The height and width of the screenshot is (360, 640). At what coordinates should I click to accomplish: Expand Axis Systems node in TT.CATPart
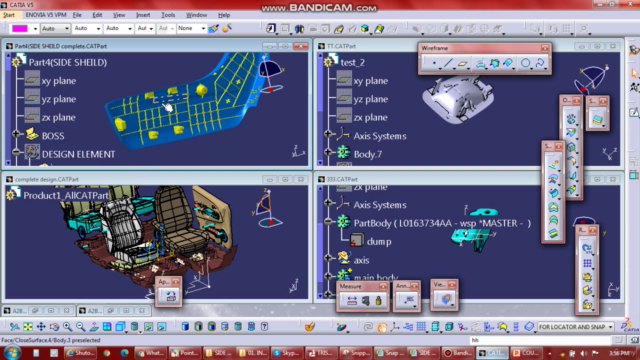click(328, 133)
